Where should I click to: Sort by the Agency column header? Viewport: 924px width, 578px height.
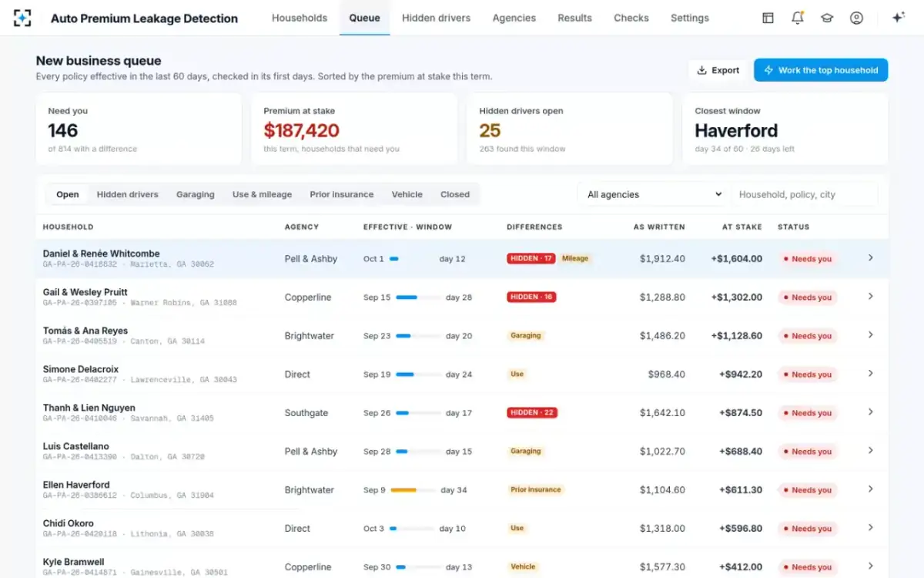pyautogui.click(x=302, y=227)
